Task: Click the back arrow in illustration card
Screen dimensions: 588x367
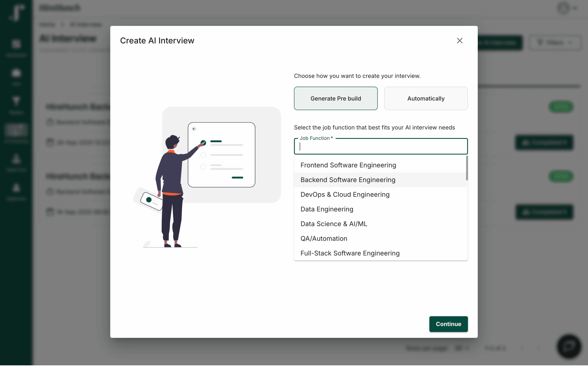Action: (x=194, y=129)
